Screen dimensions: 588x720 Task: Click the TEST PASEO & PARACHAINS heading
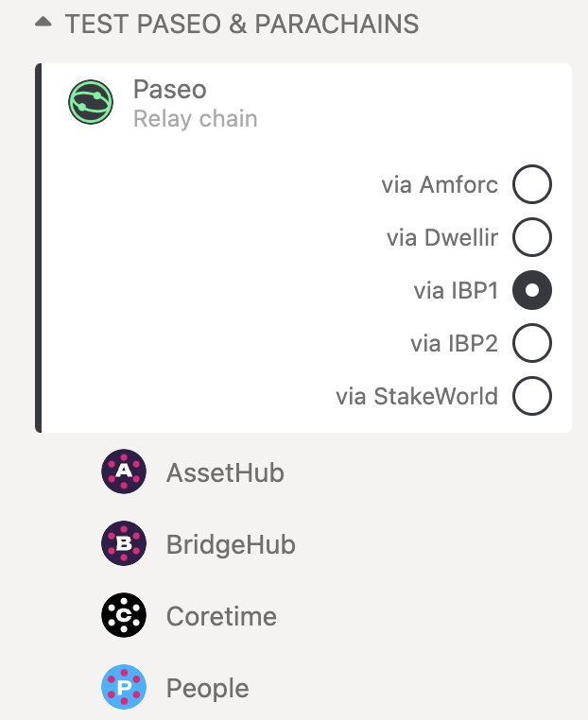coord(242,24)
